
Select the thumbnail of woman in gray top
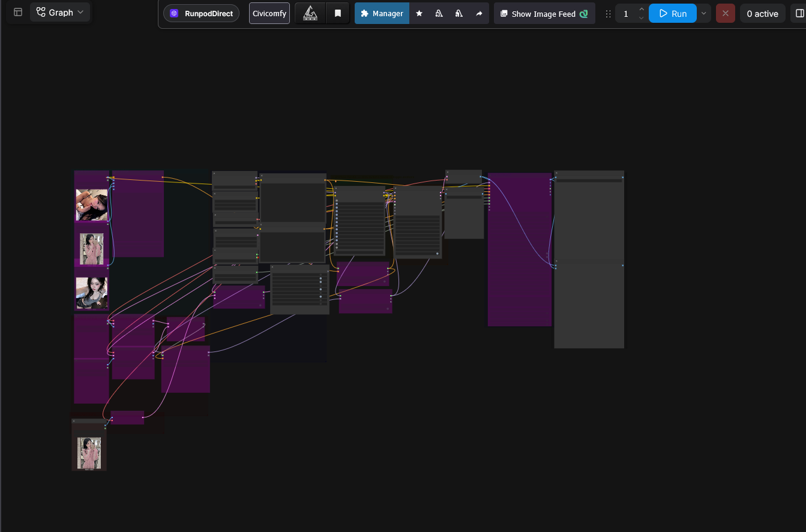point(92,293)
